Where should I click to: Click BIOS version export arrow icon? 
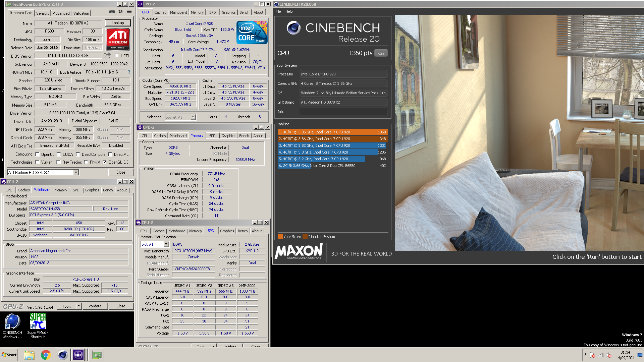pyautogui.click(x=107, y=56)
